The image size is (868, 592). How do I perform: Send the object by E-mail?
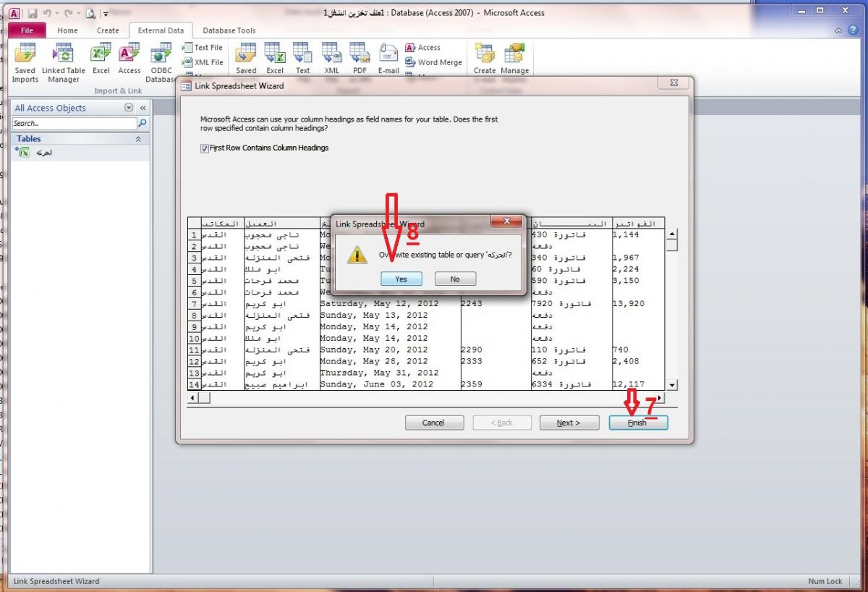[388, 59]
